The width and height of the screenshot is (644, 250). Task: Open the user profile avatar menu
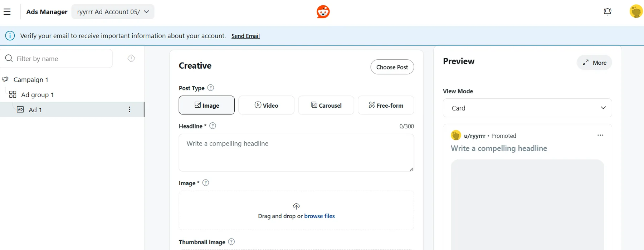pos(636,11)
